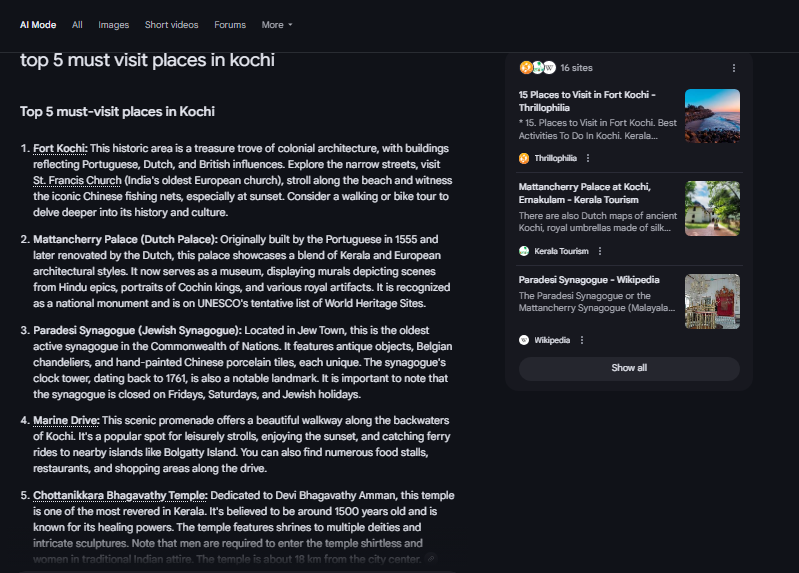The image size is (799, 573).
Task: Click the three-dot menu beside Wikipedia
Action: [x=582, y=340]
